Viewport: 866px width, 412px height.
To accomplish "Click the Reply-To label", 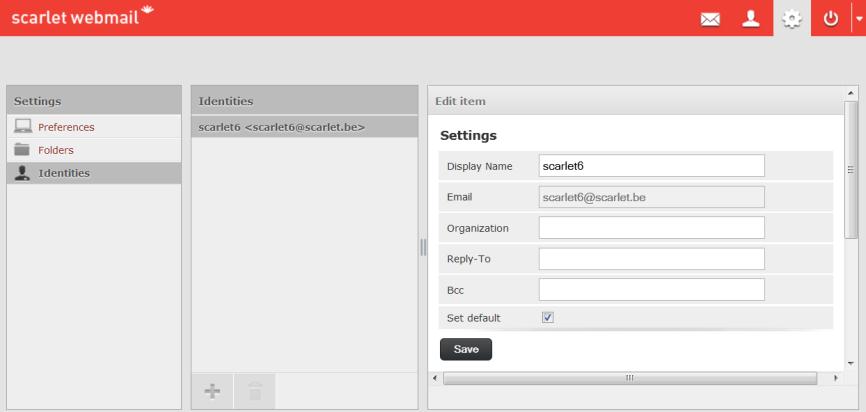I will pyautogui.click(x=468, y=258).
